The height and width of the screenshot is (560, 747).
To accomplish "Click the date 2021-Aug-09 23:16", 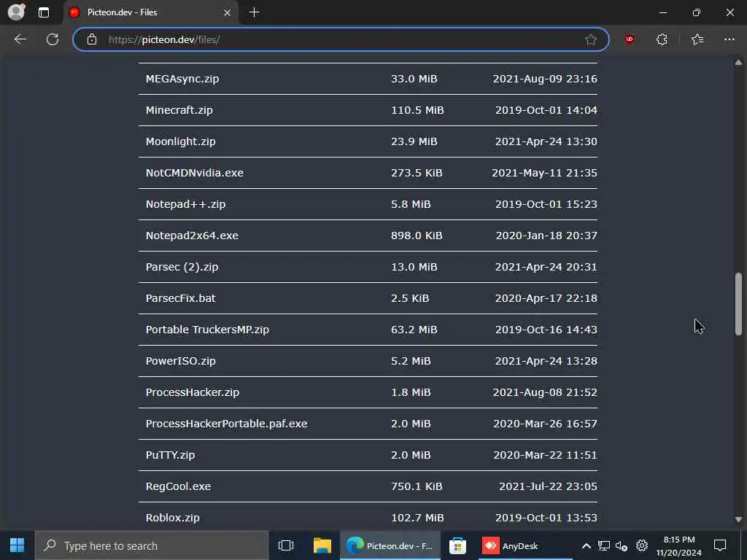I will [544, 79].
